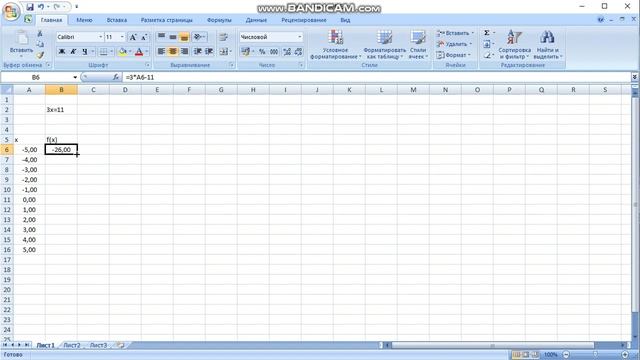Toggle bold Ж formatting
This screenshot has width=640, height=360.
tap(62, 51)
